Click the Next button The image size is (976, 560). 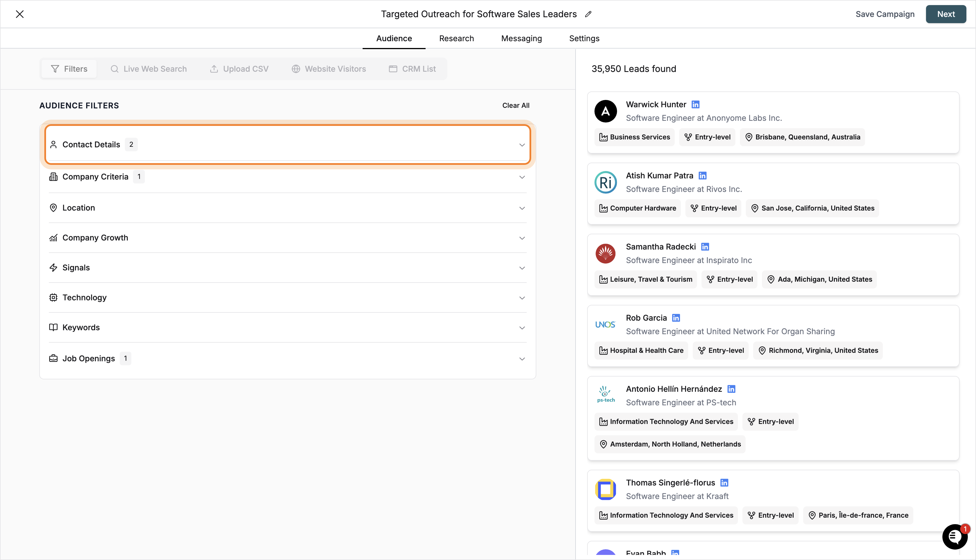tap(946, 14)
